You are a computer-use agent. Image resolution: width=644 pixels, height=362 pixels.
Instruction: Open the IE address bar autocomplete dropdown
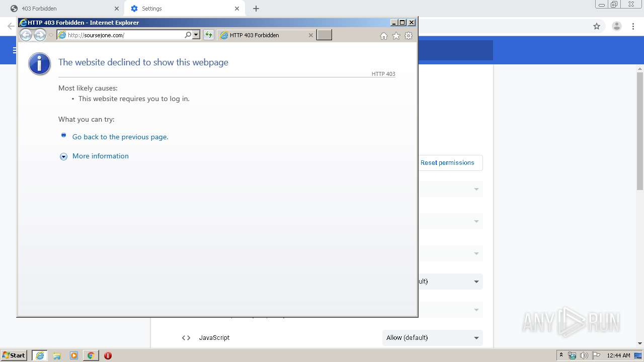click(196, 35)
